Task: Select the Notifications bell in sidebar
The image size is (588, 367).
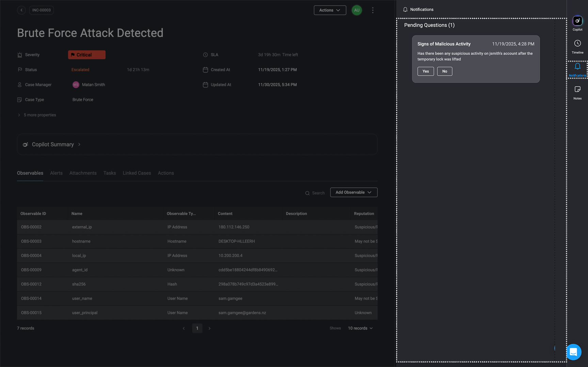Action: tap(577, 67)
